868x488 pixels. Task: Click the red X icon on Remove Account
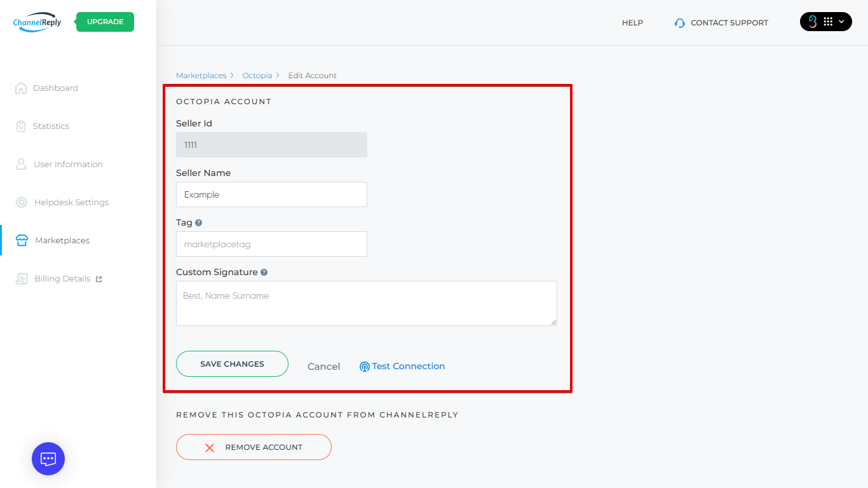coord(210,447)
